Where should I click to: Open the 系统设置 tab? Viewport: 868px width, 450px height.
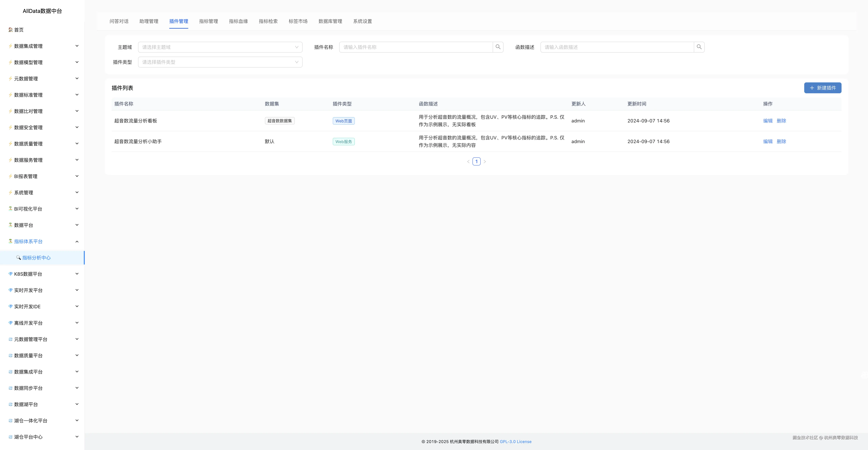tap(362, 21)
